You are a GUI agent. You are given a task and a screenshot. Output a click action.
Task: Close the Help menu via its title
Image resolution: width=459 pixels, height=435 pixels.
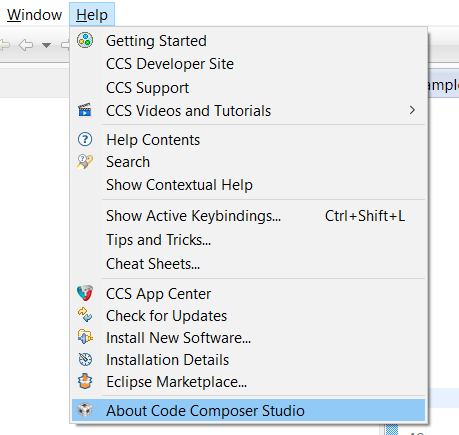(92, 15)
